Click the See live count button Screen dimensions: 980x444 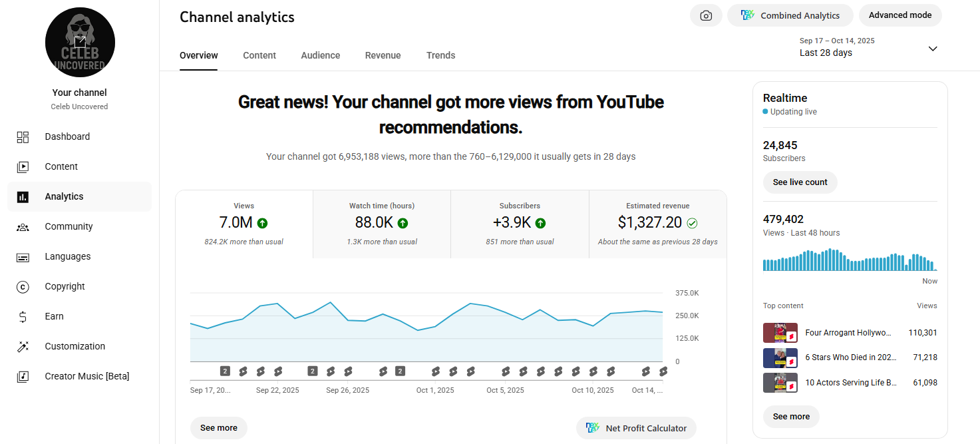(800, 182)
